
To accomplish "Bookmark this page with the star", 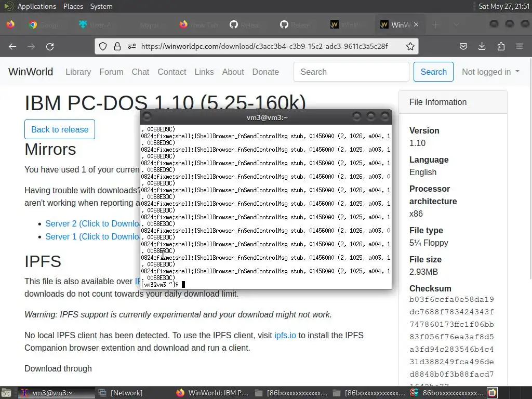I will click(410, 46).
